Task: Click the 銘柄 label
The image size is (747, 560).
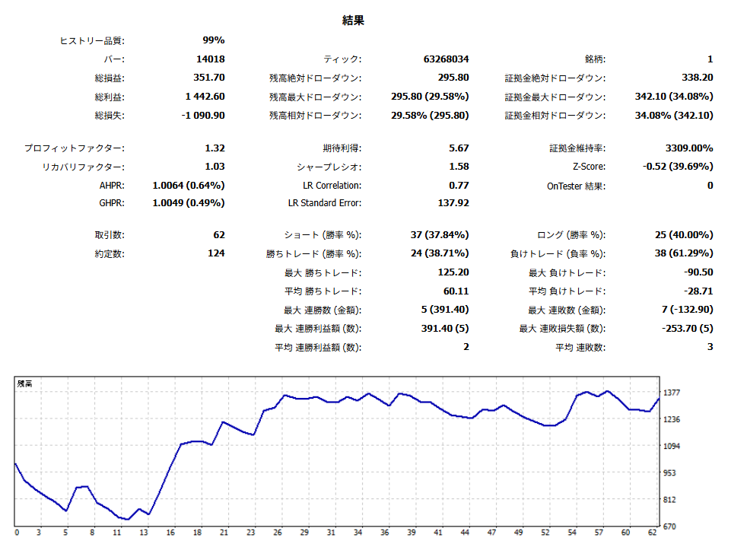Action: click(x=594, y=59)
